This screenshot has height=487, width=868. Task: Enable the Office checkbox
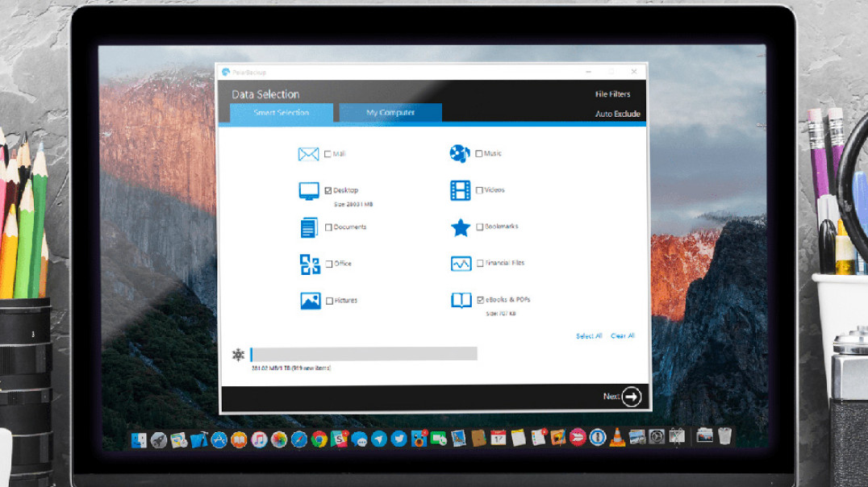[x=329, y=264]
